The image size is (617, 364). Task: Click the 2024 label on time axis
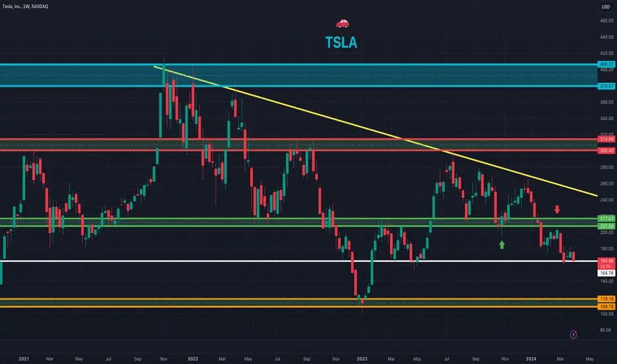click(531, 359)
